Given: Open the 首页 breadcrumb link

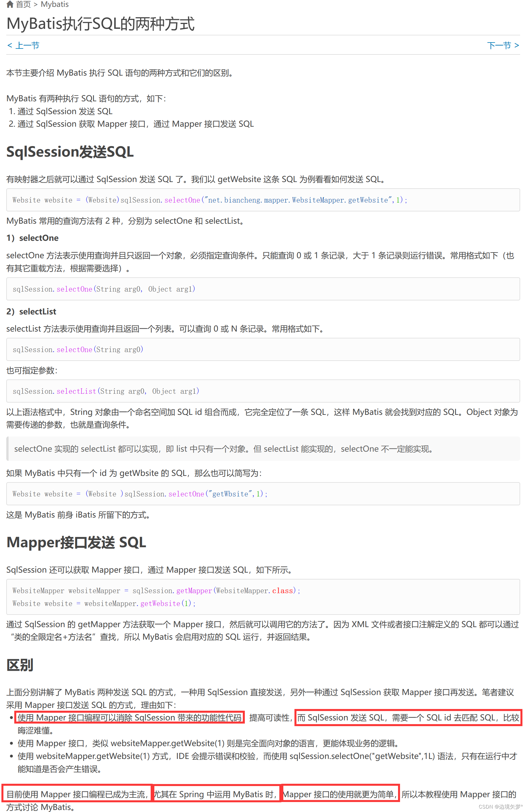Looking at the screenshot, I should (23, 5).
